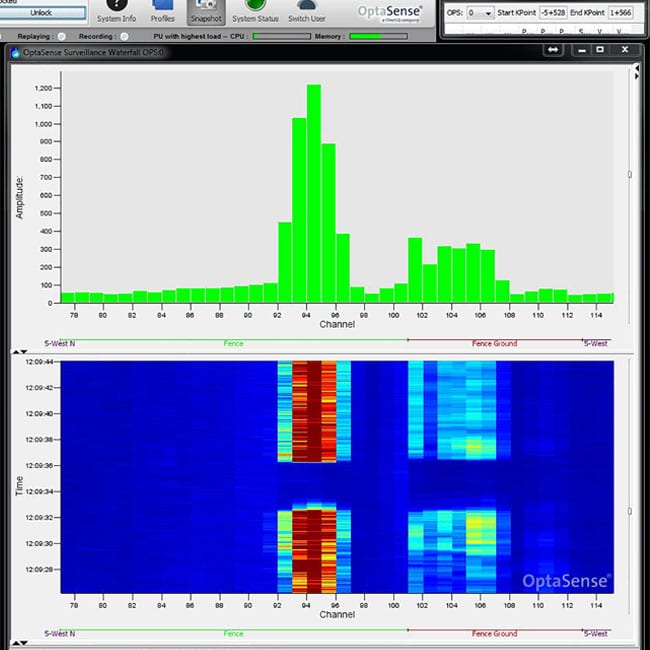Open System Info

[x=116, y=12]
